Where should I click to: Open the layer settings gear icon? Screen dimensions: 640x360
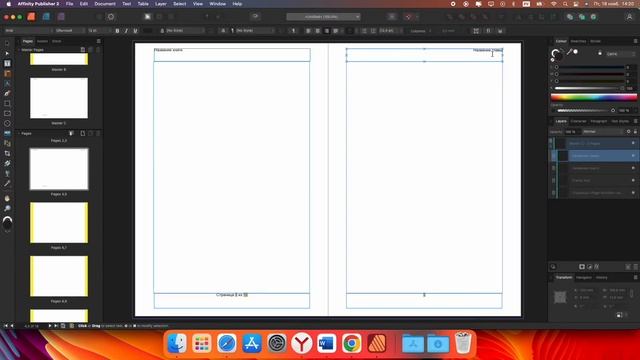629,132
